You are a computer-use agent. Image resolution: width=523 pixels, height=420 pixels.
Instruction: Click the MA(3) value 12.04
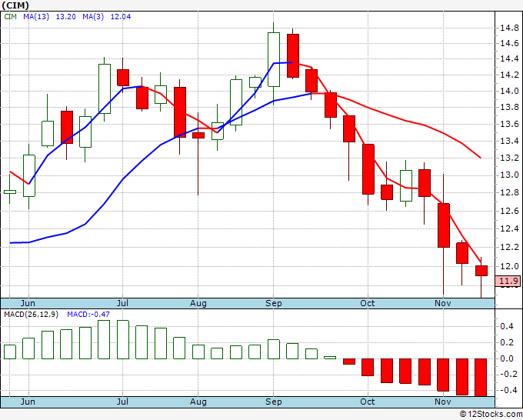[x=121, y=17]
